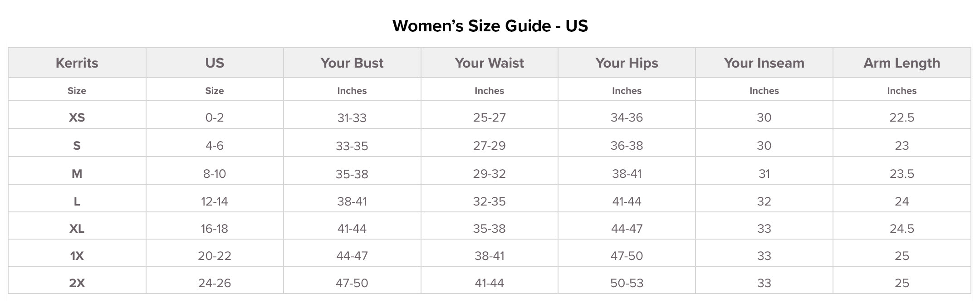Click the US size 8-10 cell

click(x=215, y=174)
